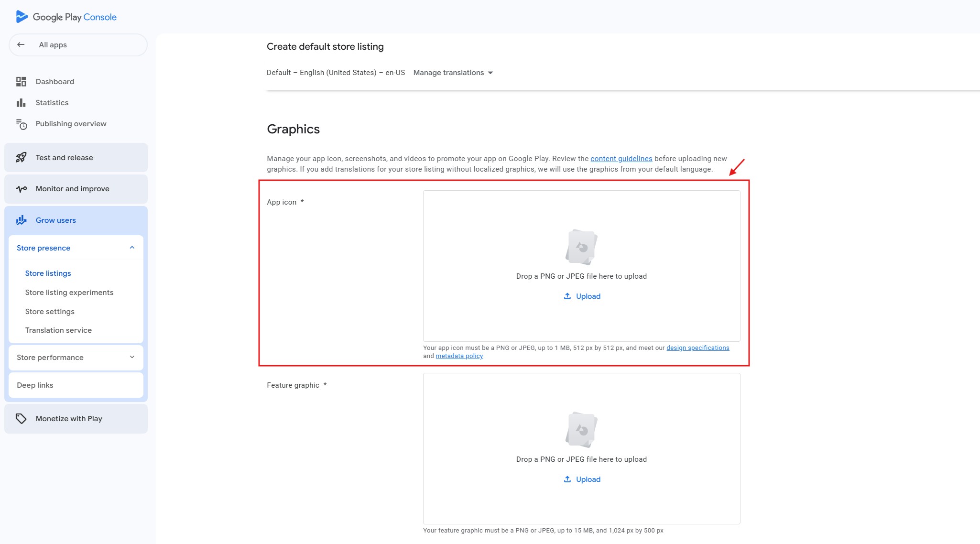The height and width of the screenshot is (544, 980).
Task: Click the Monitor and improve pulse icon
Action: [x=21, y=189]
